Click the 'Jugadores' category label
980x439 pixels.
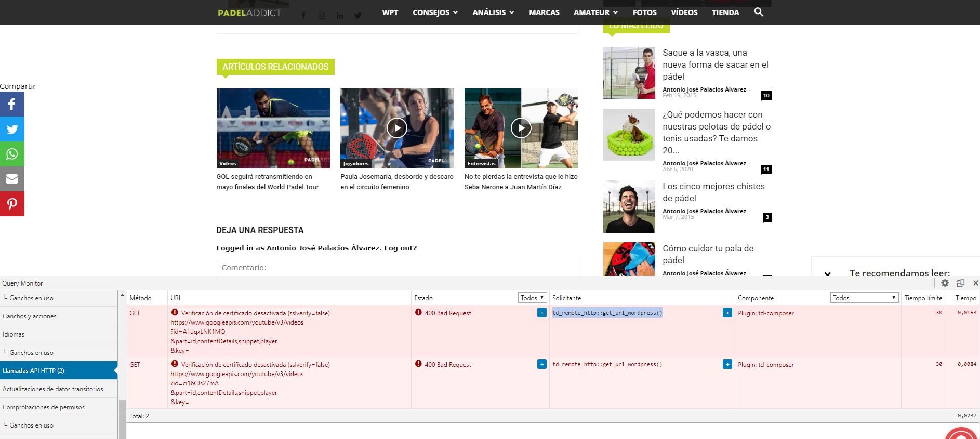coord(356,163)
